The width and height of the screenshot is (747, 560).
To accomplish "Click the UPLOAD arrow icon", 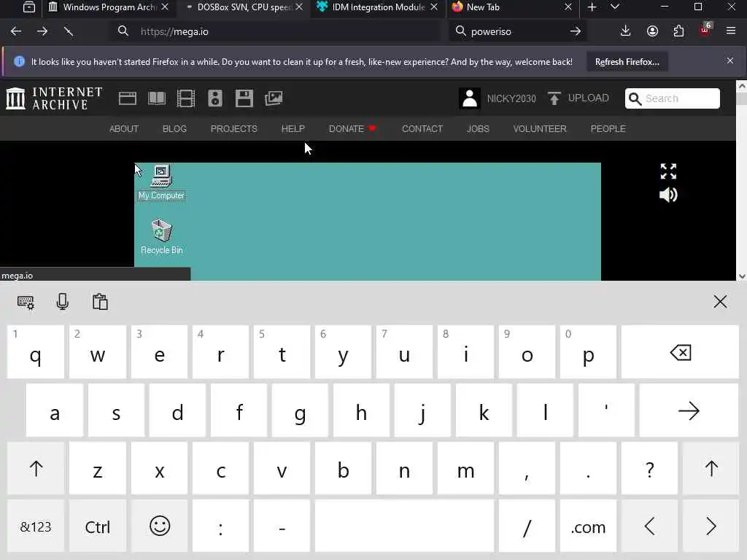I will [x=554, y=98].
